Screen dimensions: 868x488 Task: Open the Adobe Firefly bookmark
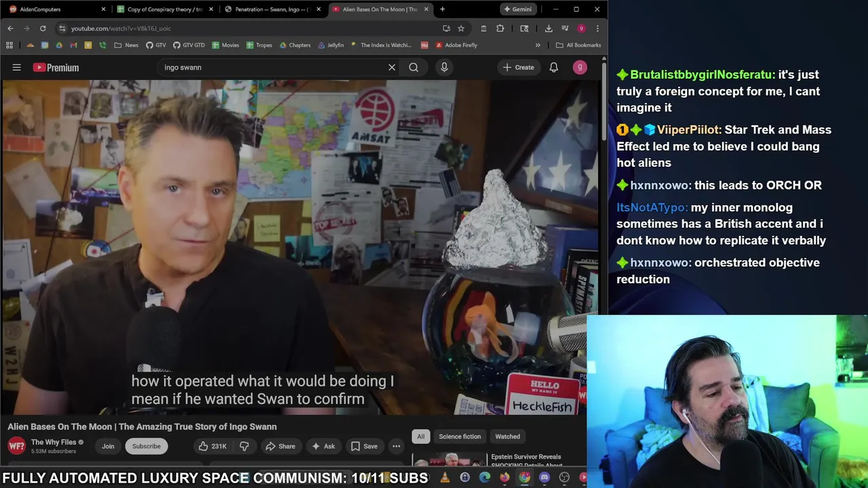tap(456, 45)
